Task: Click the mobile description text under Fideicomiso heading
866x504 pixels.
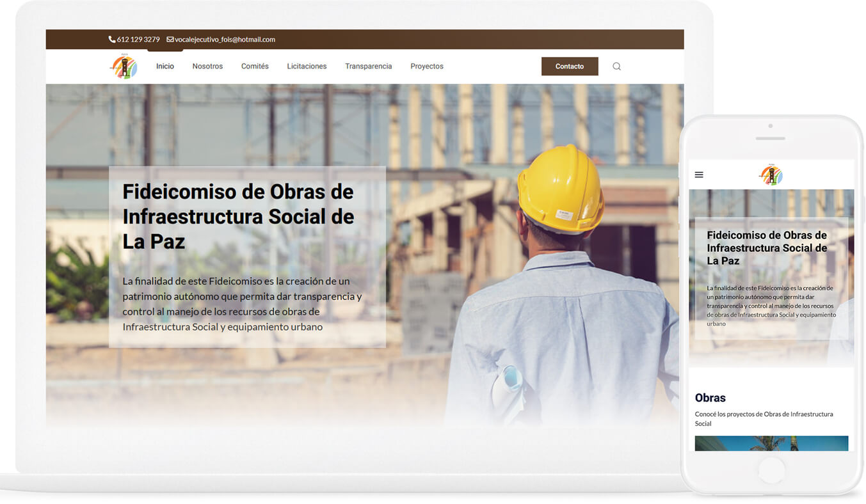Action: [x=771, y=301]
